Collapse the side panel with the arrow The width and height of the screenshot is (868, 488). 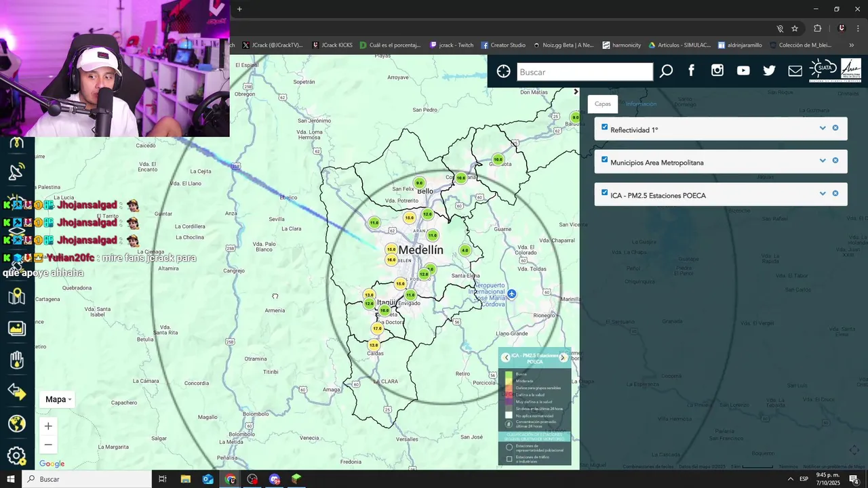576,91
